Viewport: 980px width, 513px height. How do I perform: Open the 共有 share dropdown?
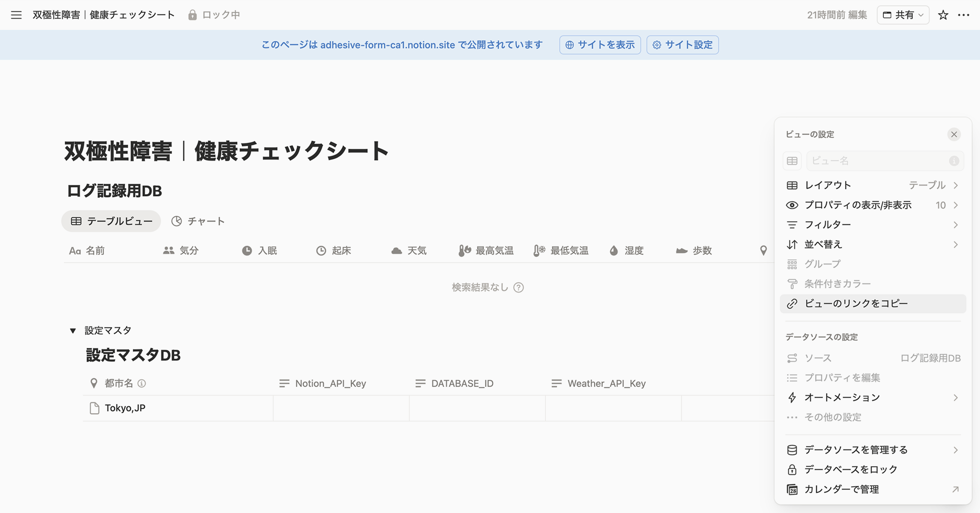point(902,15)
